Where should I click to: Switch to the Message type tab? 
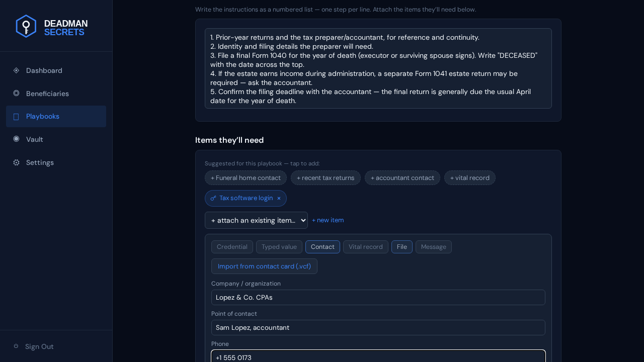[434, 247]
